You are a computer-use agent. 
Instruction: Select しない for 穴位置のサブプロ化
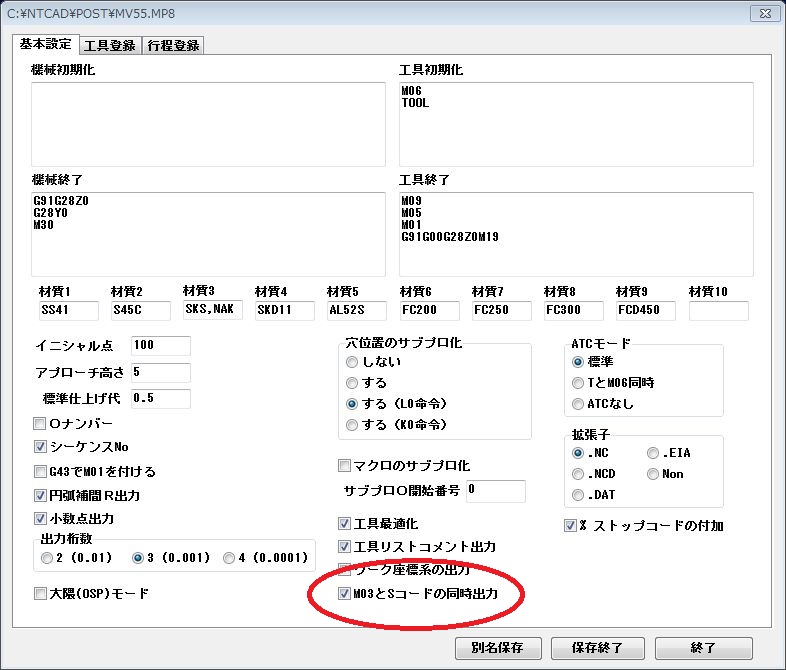352,361
